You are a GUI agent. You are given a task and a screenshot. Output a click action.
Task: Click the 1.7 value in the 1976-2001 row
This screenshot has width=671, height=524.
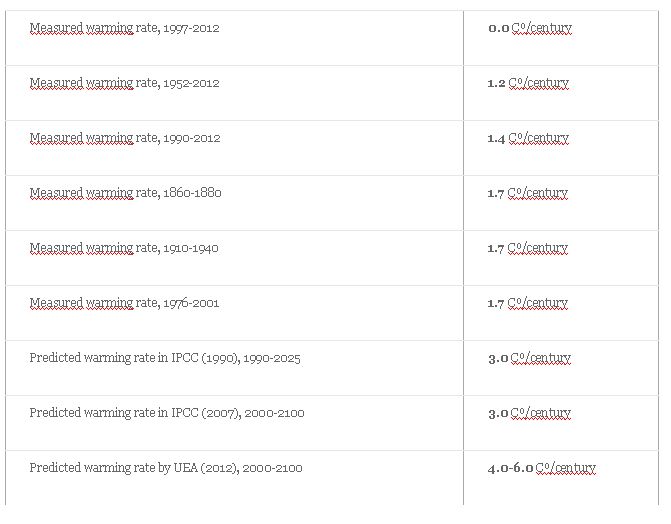click(496, 303)
